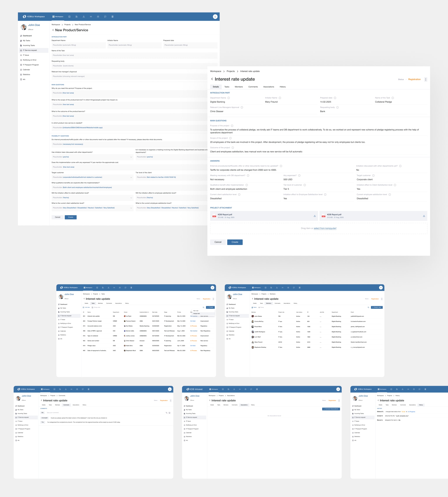Open two-people icon in New Product/Service top bar
Image resolution: width=448 pixels, height=497 pixels.
point(91,16)
